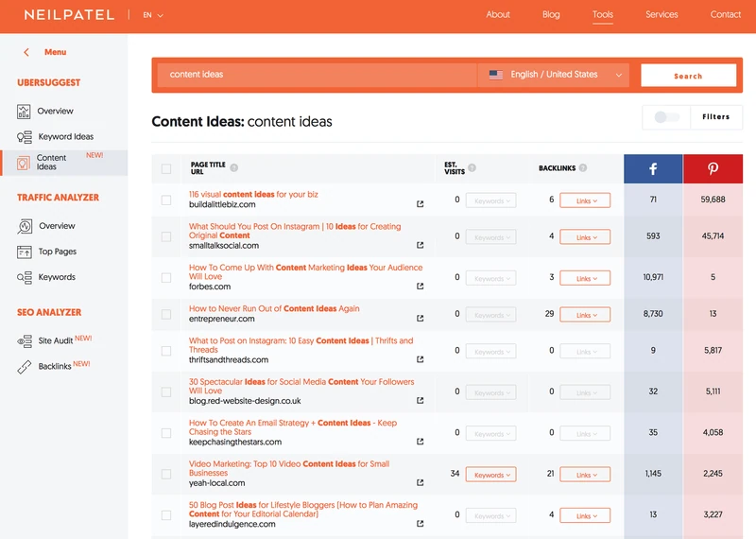Click the Keyword Ideas sidebar icon
The image size is (756, 539).
[25, 137]
